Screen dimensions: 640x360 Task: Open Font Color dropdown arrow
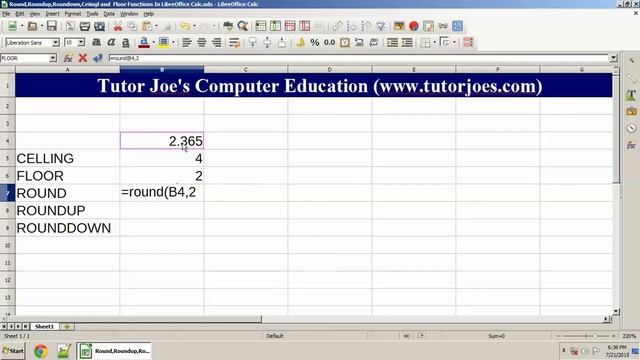tap(153, 42)
